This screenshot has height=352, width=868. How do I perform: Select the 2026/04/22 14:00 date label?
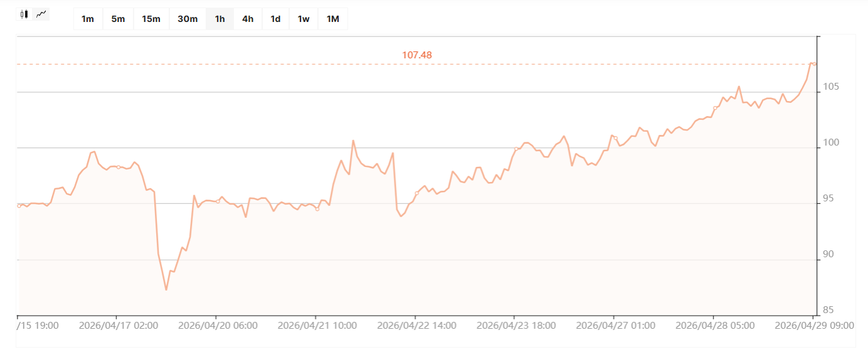[416, 326]
